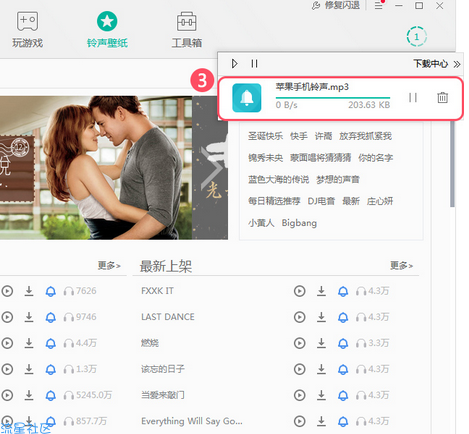469x434 pixels.
Task: Select the 快手 tag
Action: click(x=299, y=136)
